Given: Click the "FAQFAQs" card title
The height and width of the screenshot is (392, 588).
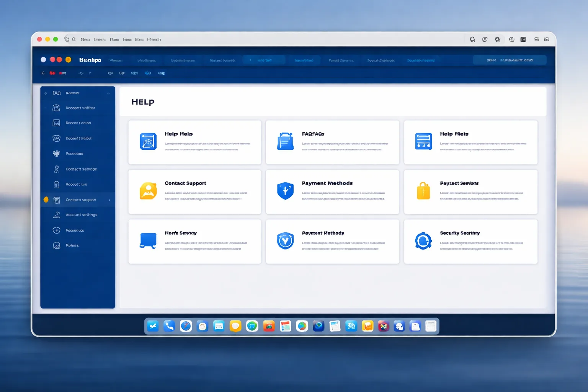Looking at the screenshot, I should 313,134.
